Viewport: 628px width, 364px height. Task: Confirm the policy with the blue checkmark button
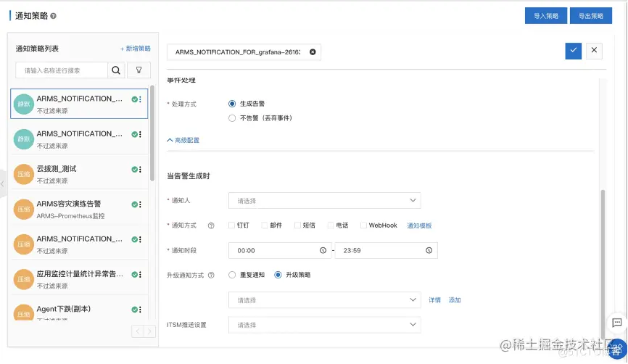tap(574, 51)
